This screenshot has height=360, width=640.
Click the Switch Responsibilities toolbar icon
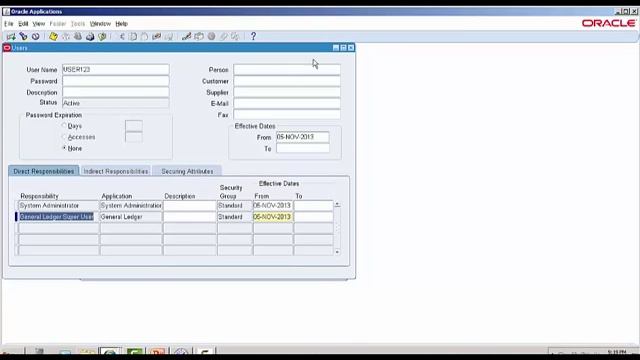[x=78, y=37]
